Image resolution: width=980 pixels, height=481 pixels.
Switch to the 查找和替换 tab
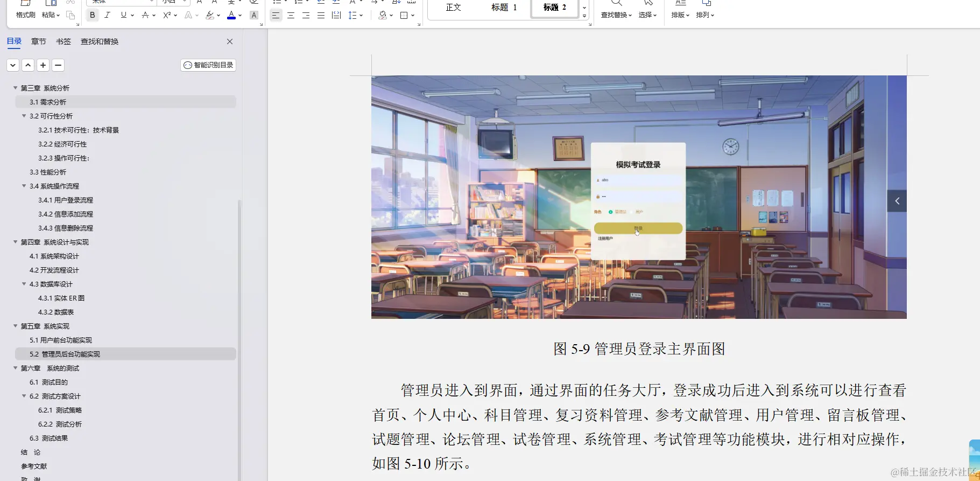pos(100,41)
